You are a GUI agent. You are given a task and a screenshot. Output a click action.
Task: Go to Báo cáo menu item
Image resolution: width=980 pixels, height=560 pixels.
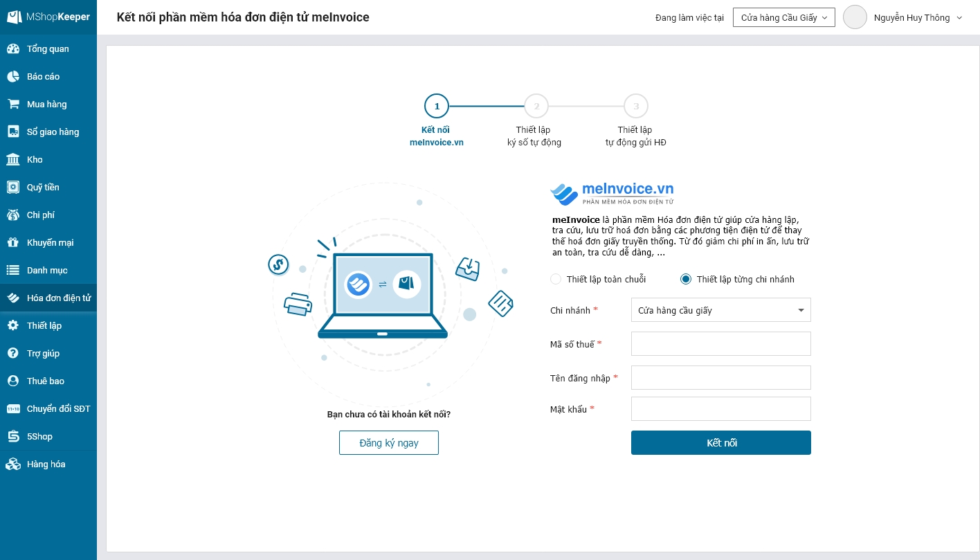[48, 77]
